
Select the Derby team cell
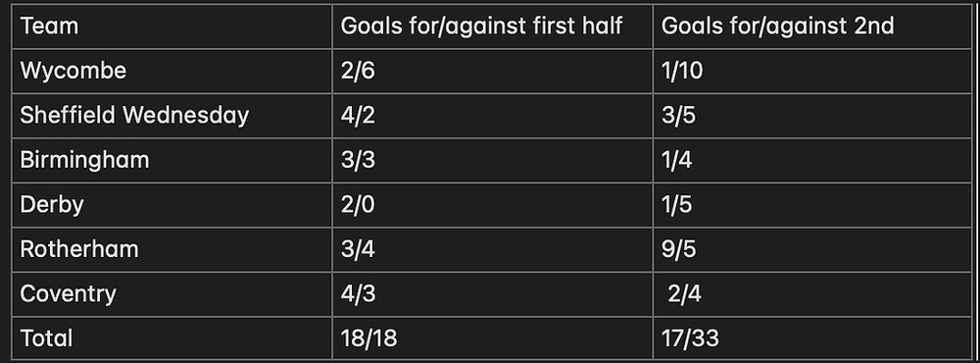point(171,205)
